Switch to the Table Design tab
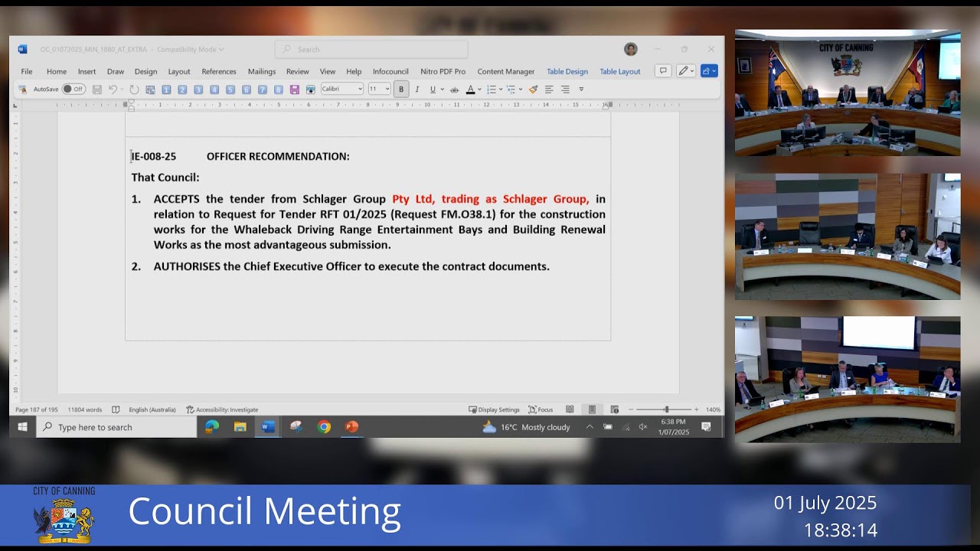 point(567,71)
